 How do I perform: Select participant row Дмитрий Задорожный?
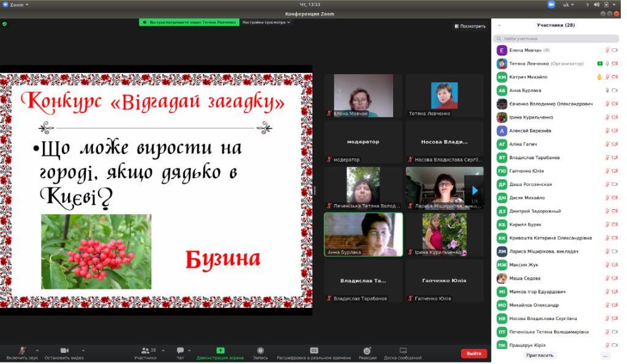tap(557, 211)
